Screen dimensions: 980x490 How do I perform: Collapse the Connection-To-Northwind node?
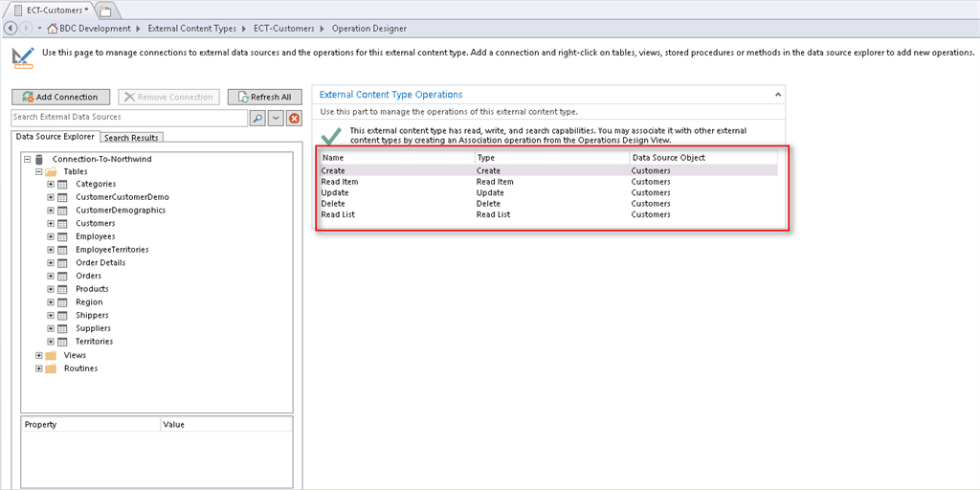pos(27,160)
